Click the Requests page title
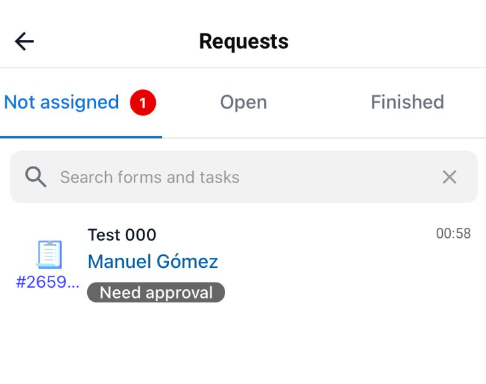Screen dimensions: 486x384 [244, 41]
